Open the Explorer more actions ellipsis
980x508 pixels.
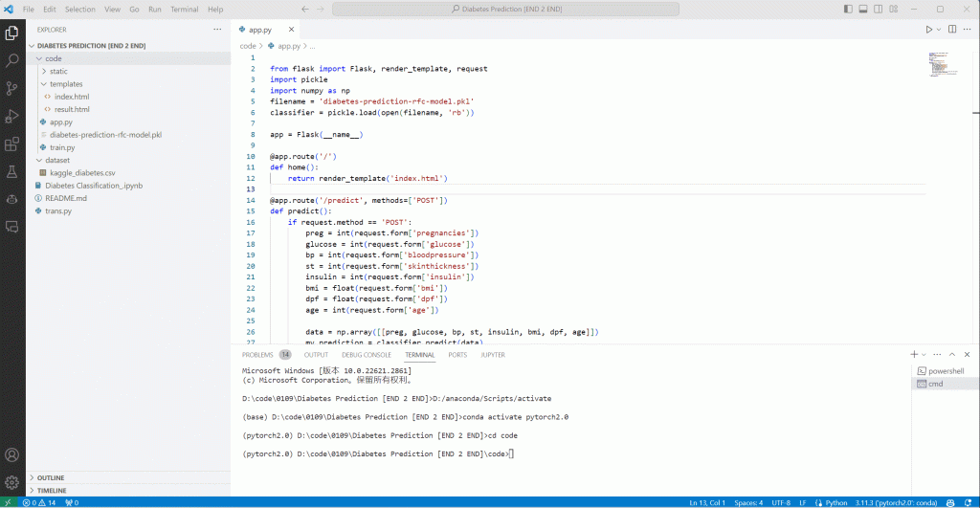click(x=217, y=30)
